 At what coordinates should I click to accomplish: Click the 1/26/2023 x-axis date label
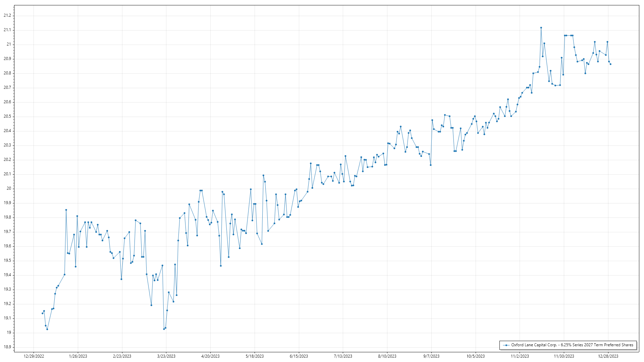[78, 356]
